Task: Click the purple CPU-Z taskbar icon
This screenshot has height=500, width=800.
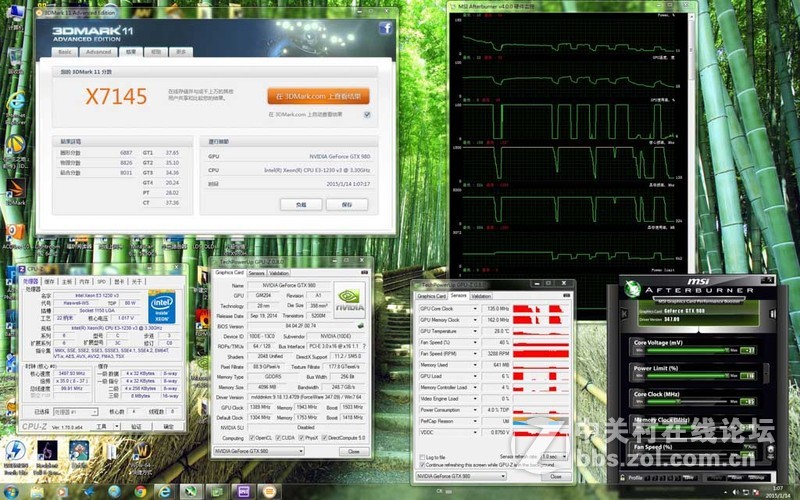Action: (243, 492)
